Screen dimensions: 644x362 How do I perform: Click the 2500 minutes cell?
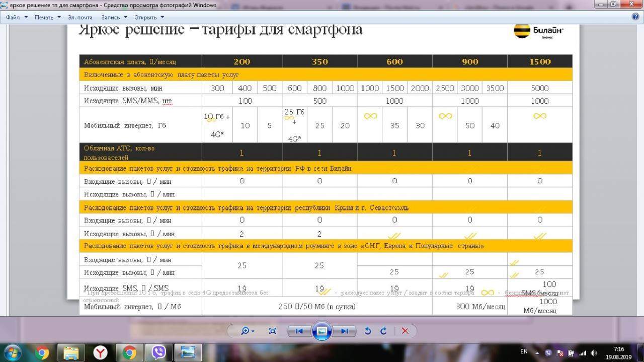(445, 88)
